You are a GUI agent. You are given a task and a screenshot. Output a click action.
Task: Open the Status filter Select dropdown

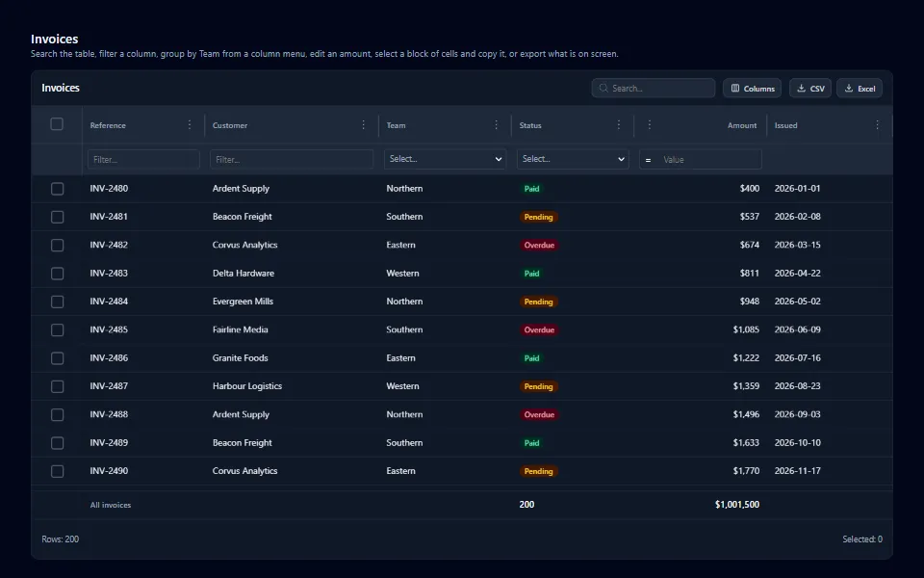coord(573,159)
